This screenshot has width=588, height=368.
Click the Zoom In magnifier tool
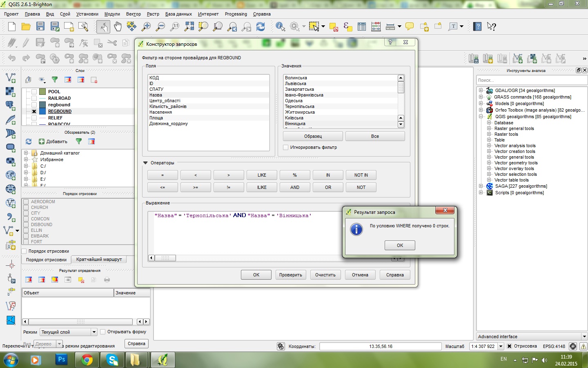tap(146, 27)
